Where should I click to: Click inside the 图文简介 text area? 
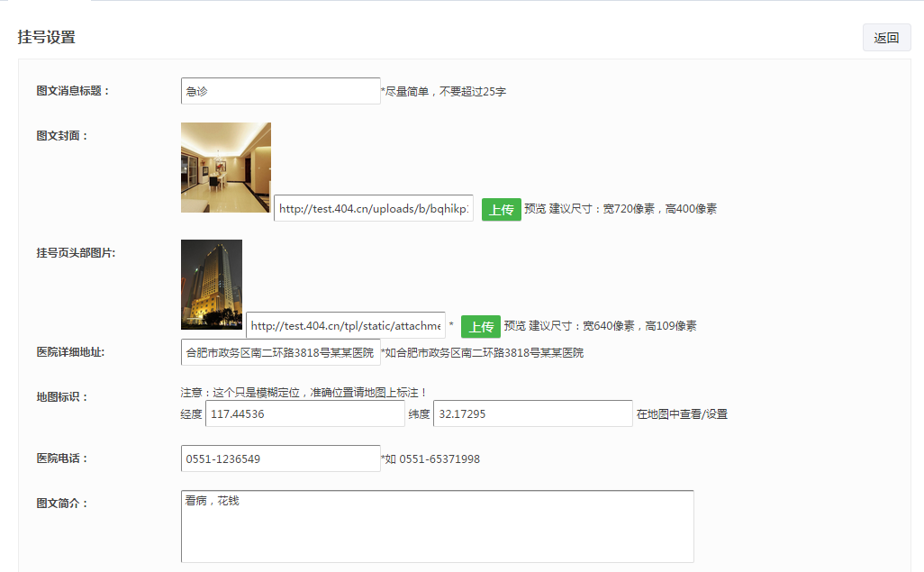click(x=437, y=527)
